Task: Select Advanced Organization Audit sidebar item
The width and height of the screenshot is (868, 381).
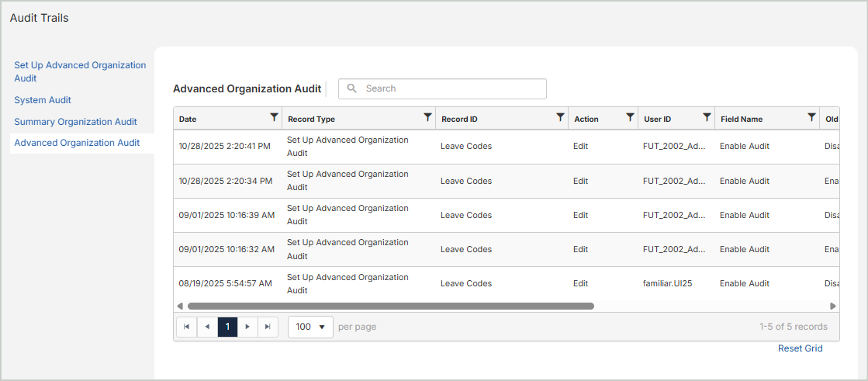Action: 77,143
